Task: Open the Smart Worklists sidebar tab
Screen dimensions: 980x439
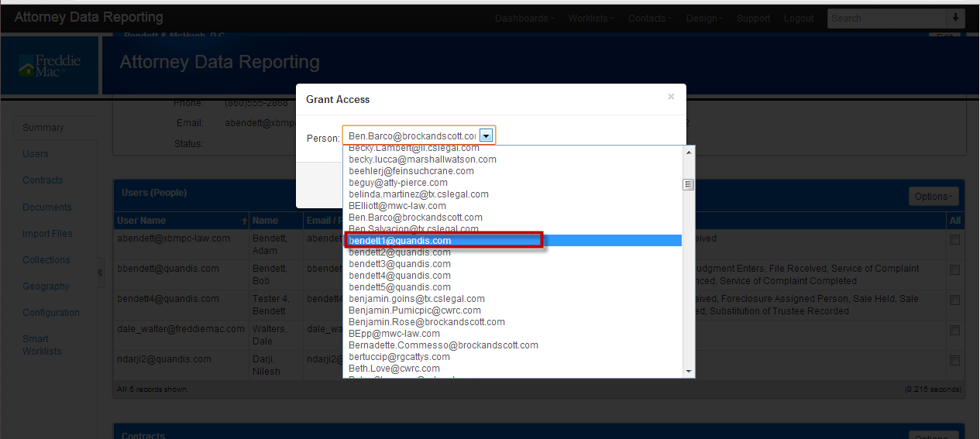Action: 42,345
